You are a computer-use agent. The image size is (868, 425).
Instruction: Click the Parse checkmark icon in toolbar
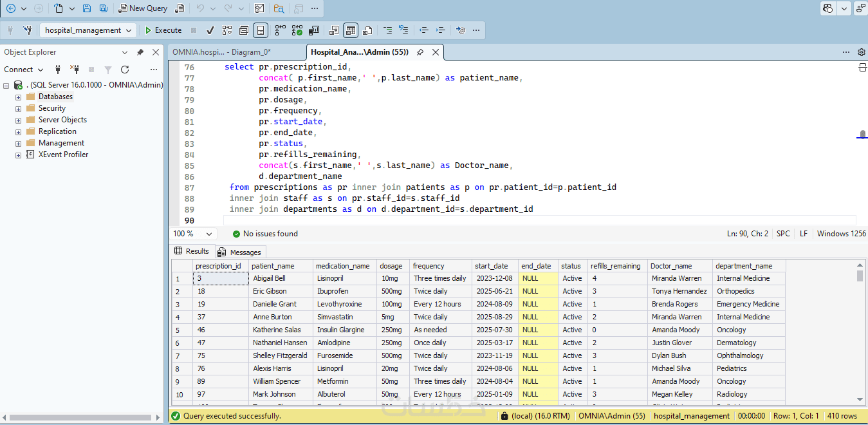point(210,30)
